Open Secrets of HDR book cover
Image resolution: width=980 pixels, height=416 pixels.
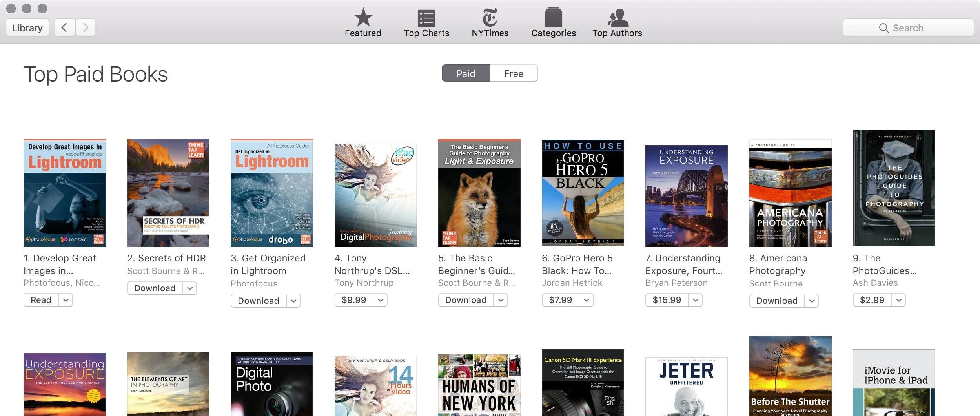[168, 193]
